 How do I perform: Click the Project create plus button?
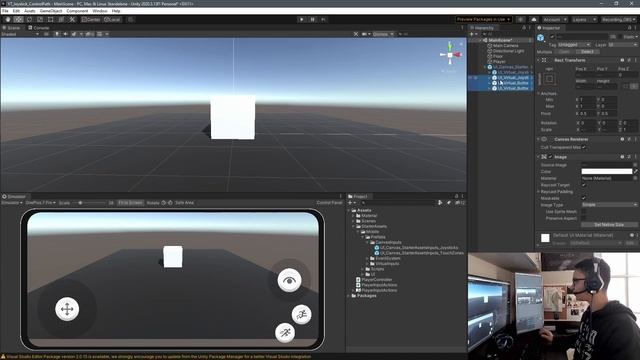pyautogui.click(x=351, y=203)
